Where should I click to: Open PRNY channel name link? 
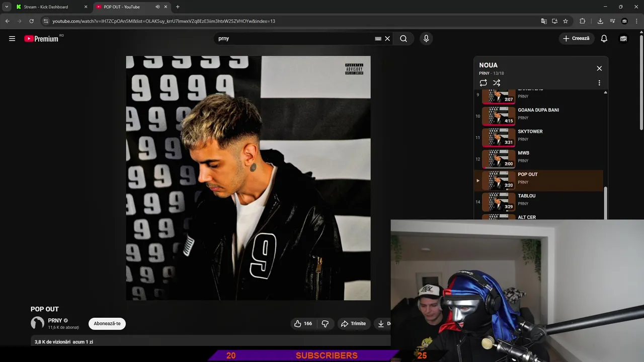pyautogui.click(x=55, y=320)
